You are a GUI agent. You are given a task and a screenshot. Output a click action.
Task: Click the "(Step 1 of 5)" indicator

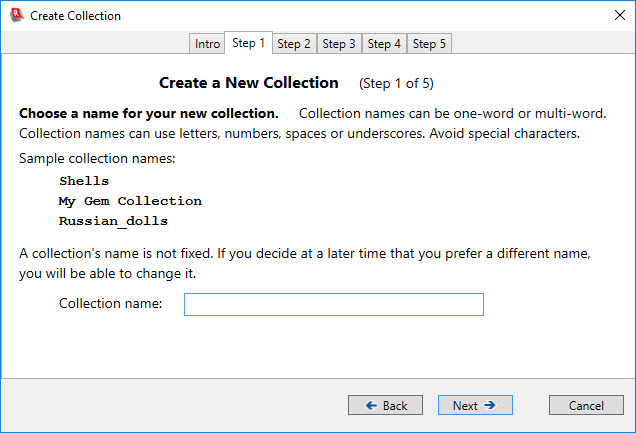pyautogui.click(x=396, y=83)
